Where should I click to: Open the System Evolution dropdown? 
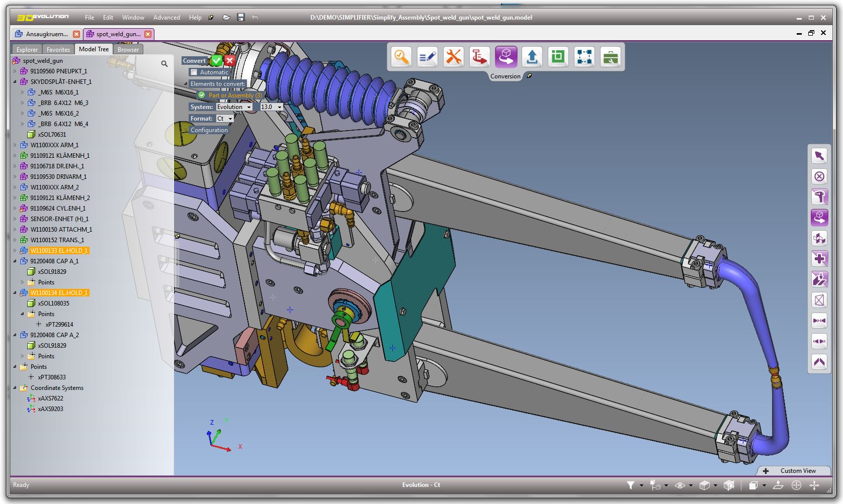click(x=234, y=107)
